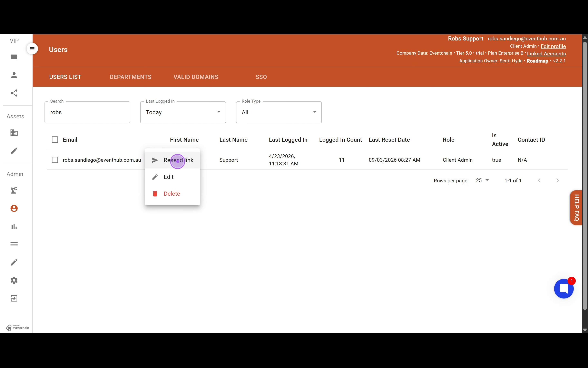
Task: Toggle the sidebar hamburger menu button
Action: 32,49
